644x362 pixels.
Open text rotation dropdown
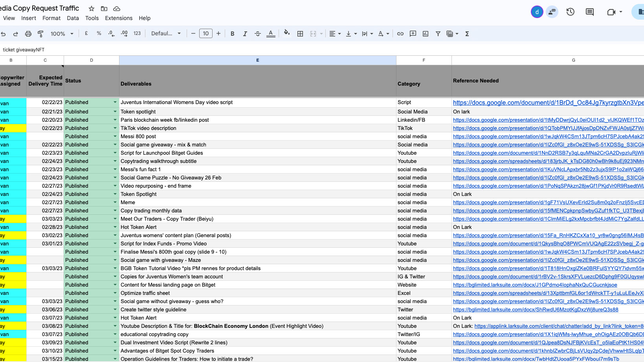pyautogui.click(x=383, y=34)
